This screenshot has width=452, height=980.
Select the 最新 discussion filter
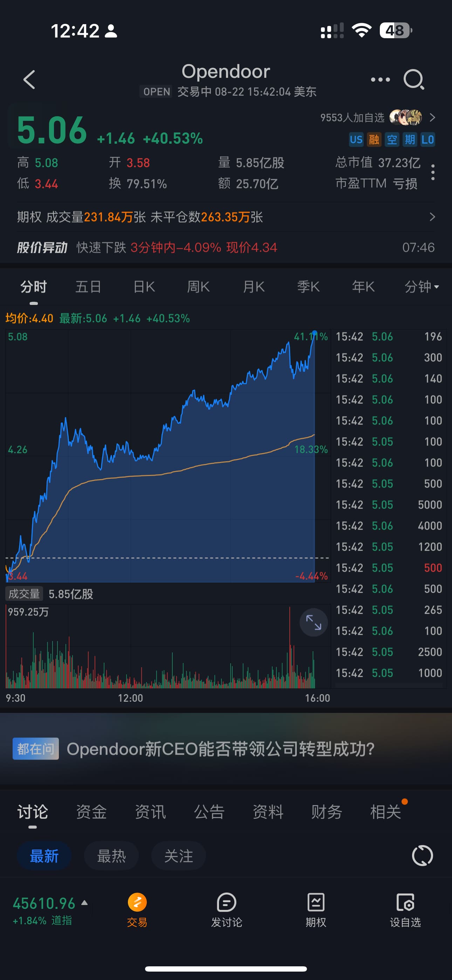44,856
